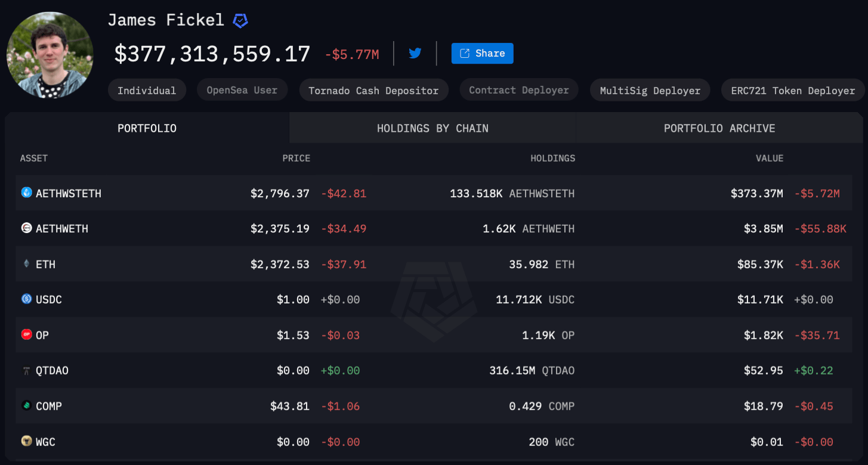Open James Fickel's profile photo
The image size is (868, 465).
[50, 54]
